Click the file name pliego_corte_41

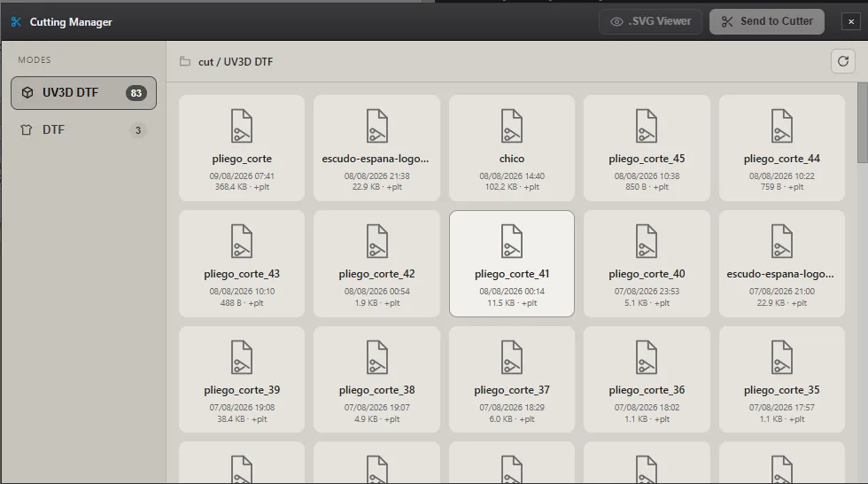[x=512, y=274]
